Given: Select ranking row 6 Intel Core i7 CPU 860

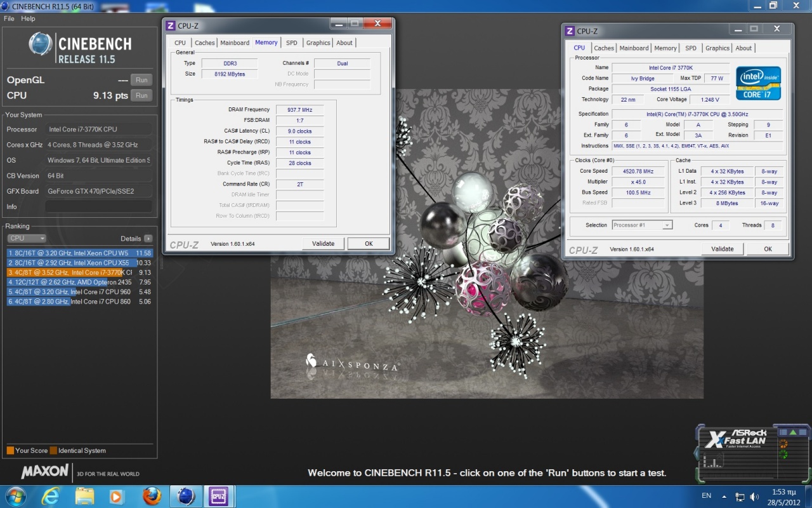Looking at the screenshot, I should pos(79,302).
